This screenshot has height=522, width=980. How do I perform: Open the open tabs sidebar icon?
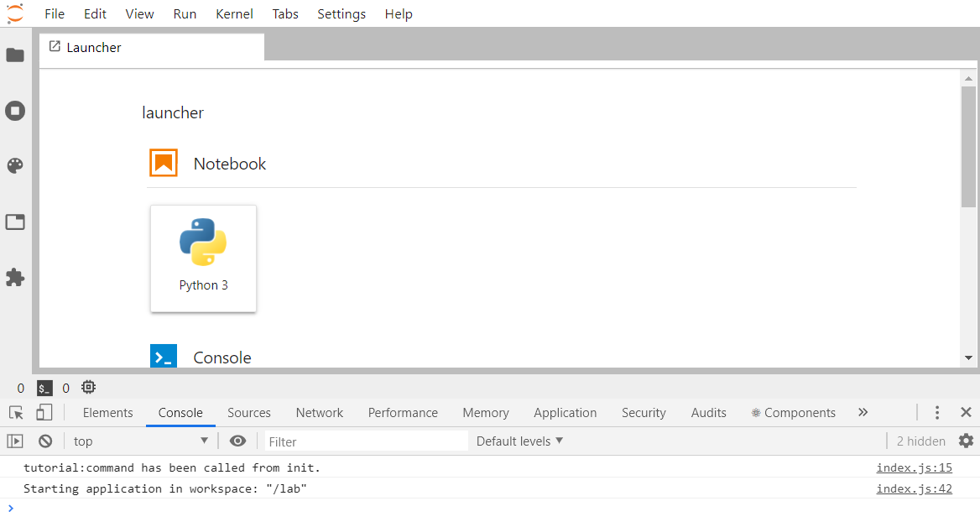(15, 222)
